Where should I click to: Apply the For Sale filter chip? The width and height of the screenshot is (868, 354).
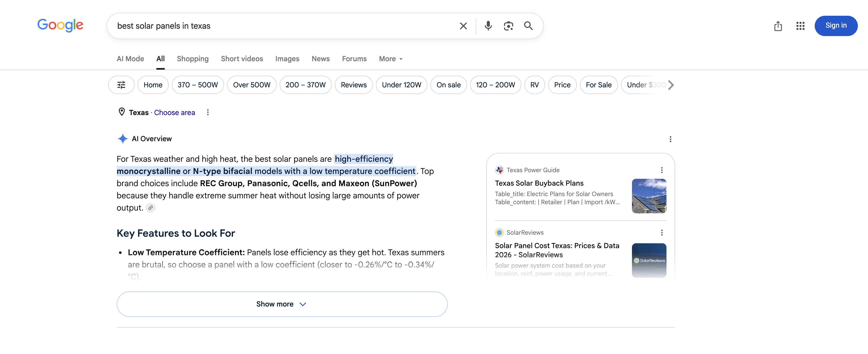pyautogui.click(x=599, y=85)
